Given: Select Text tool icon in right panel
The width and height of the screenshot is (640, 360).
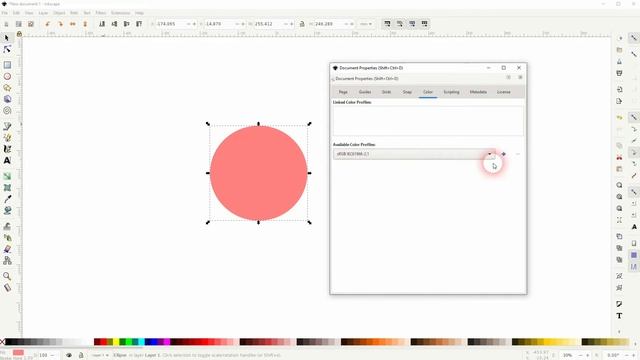Looking at the screenshot, I should (619, 316).
